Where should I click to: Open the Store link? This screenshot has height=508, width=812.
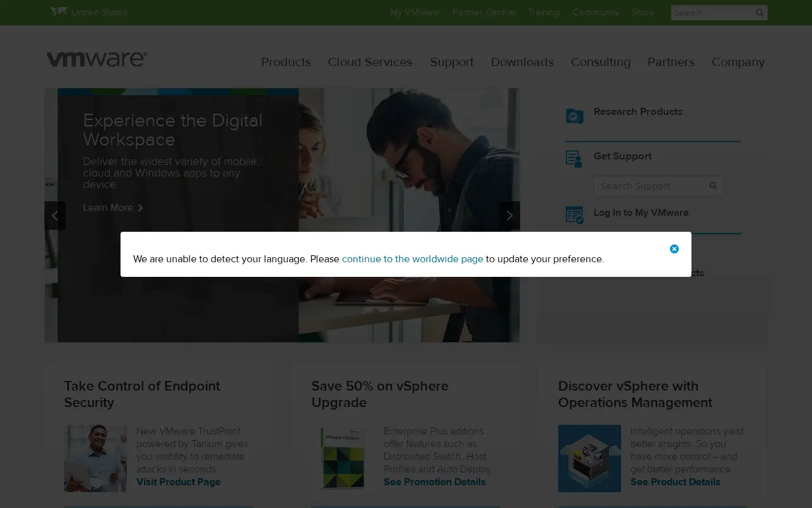click(643, 12)
